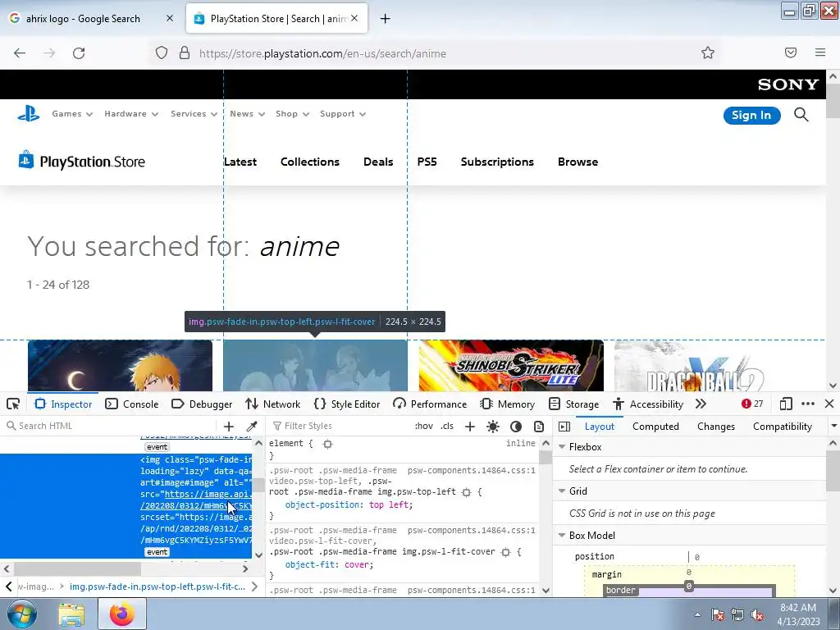Open the Deals store link
This screenshot has width=840, height=630.
coord(378,162)
